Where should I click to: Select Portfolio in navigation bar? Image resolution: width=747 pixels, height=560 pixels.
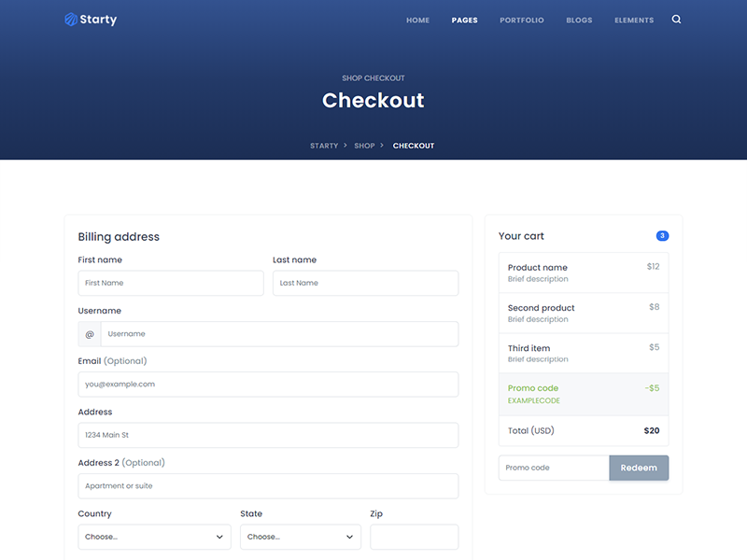[x=521, y=21]
